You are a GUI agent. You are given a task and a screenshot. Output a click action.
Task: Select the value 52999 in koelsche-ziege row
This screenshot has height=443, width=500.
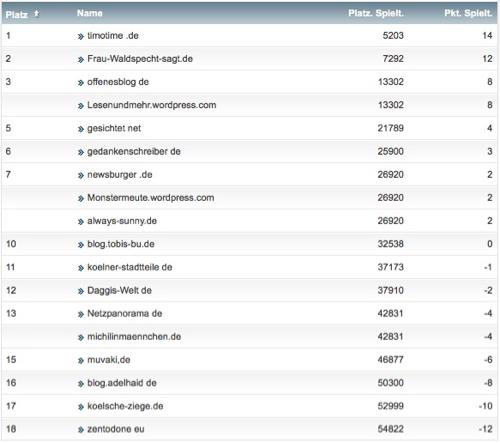391,406
